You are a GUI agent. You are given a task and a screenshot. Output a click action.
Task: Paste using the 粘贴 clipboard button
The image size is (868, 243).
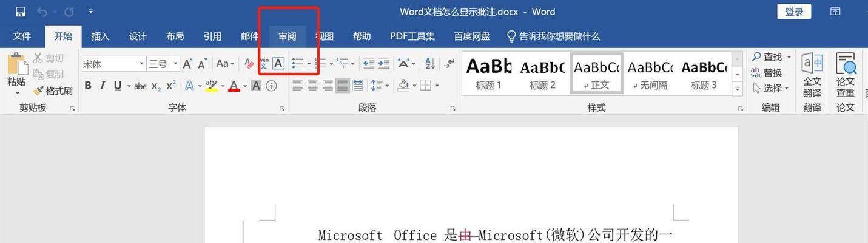pos(16,70)
